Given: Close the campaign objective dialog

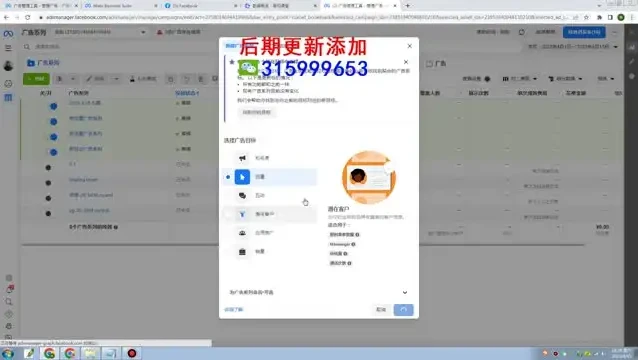Looking at the screenshot, I should 409,46.
